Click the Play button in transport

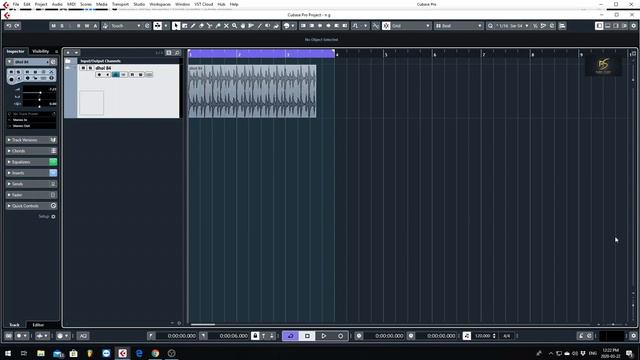coord(324,336)
